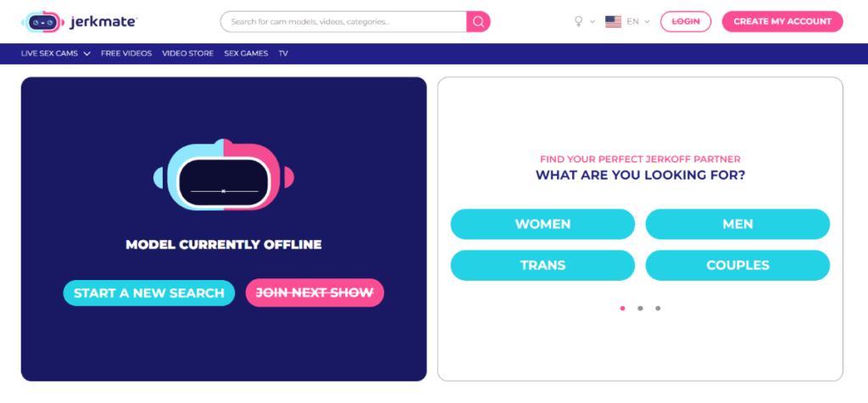
Task: Open the gender preference dropdown chevron
Action: tap(593, 22)
